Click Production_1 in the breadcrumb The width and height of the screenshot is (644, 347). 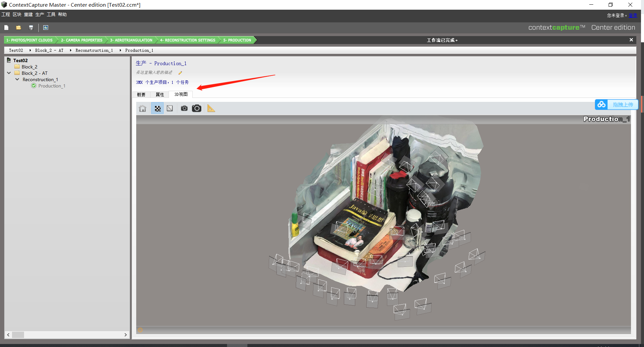point(139,50)
